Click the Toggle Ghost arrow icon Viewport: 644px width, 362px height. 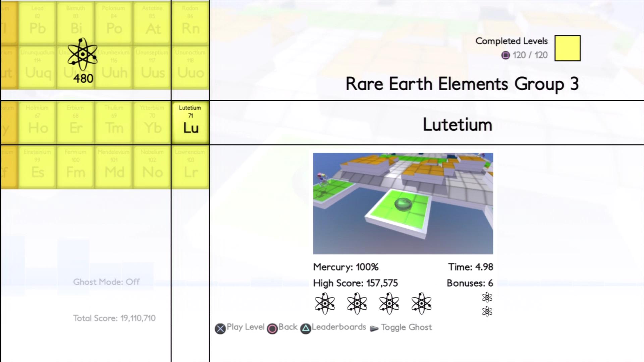pyautogui.click(x=374, y=328)
